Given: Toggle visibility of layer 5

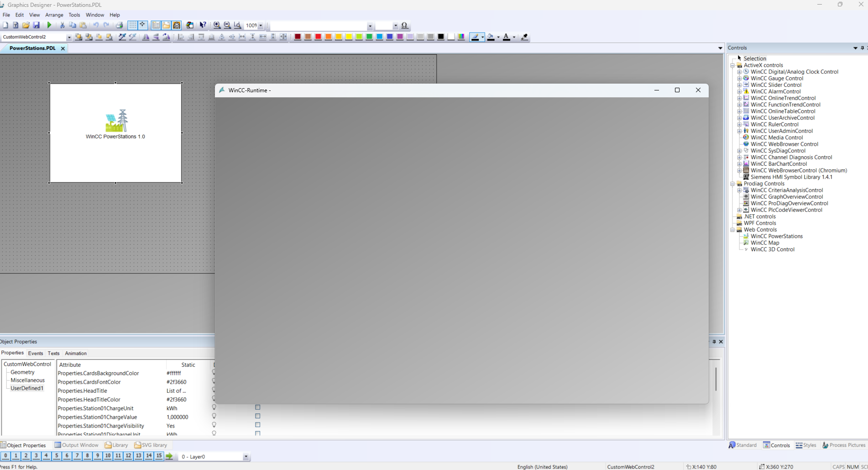Looking at the screenshot, I should tap(57, 456).
